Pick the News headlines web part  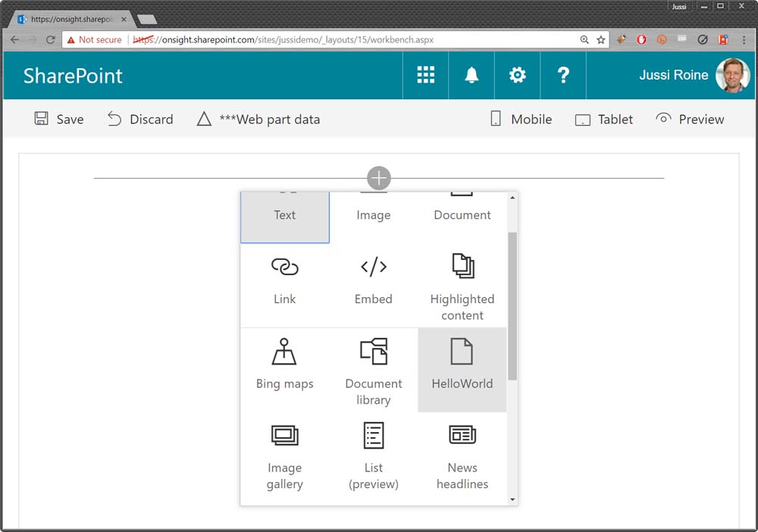tap(462, 455)
